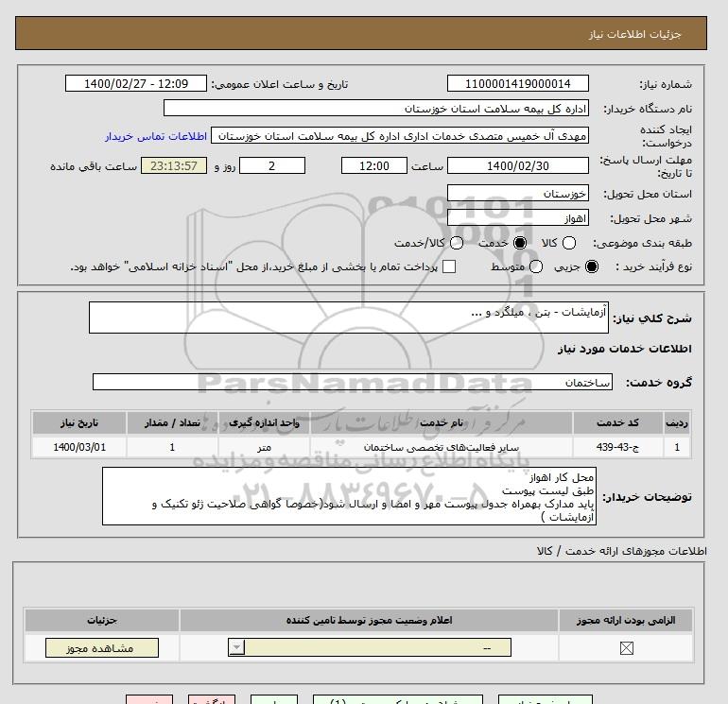Select the کالا radio button
The height and width of the screenshot is (704, 728).
click(x=569, y=243)
